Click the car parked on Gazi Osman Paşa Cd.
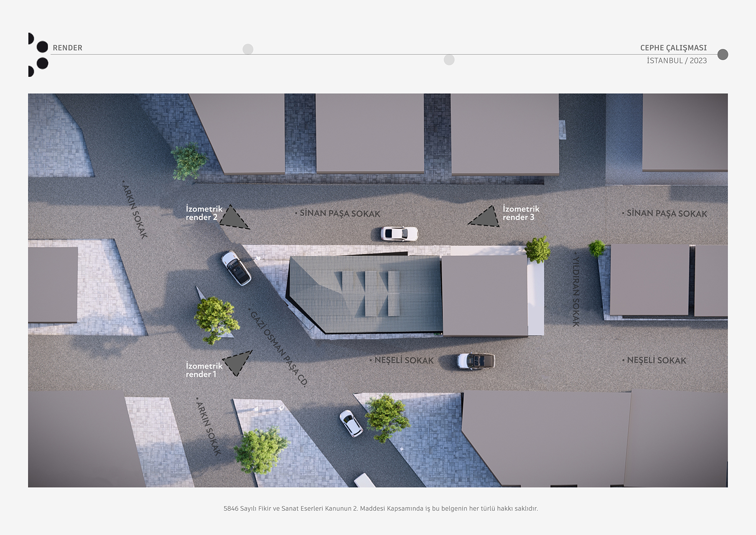 click(x=236, y=268)
